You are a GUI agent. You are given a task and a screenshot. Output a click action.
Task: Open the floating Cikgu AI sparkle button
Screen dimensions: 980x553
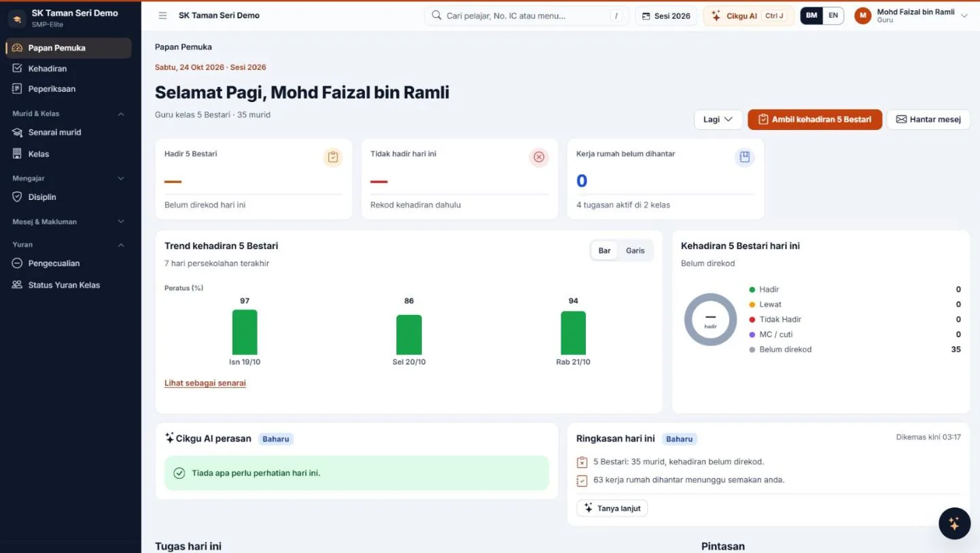(x=954, y=524)
